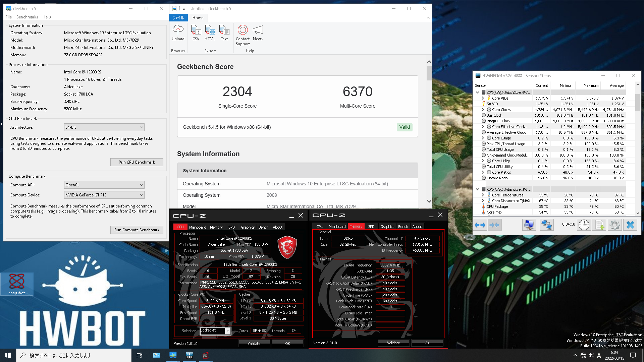Click HWiNFO blue X close-sensors icon
644x362 pixels.
[630, 225]
